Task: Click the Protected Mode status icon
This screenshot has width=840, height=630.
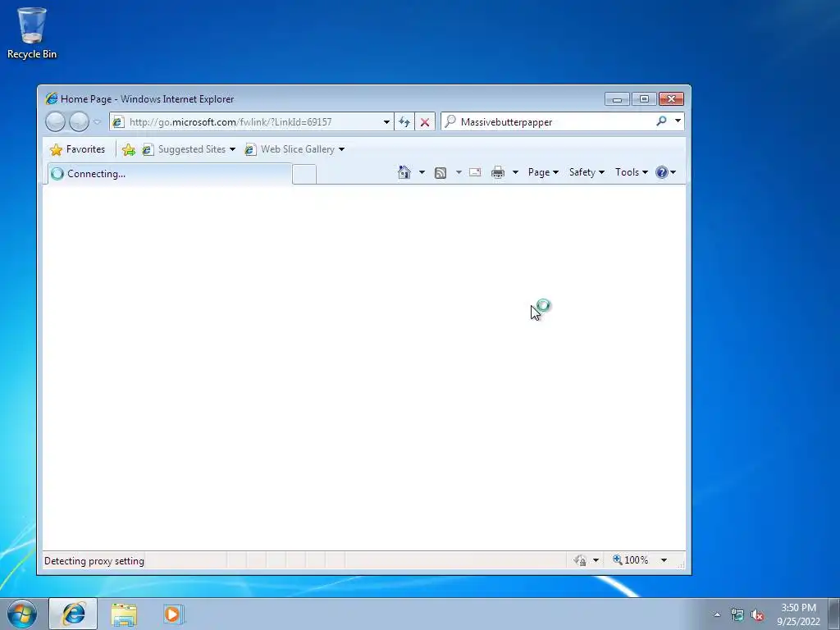Action: coord(580,560)
